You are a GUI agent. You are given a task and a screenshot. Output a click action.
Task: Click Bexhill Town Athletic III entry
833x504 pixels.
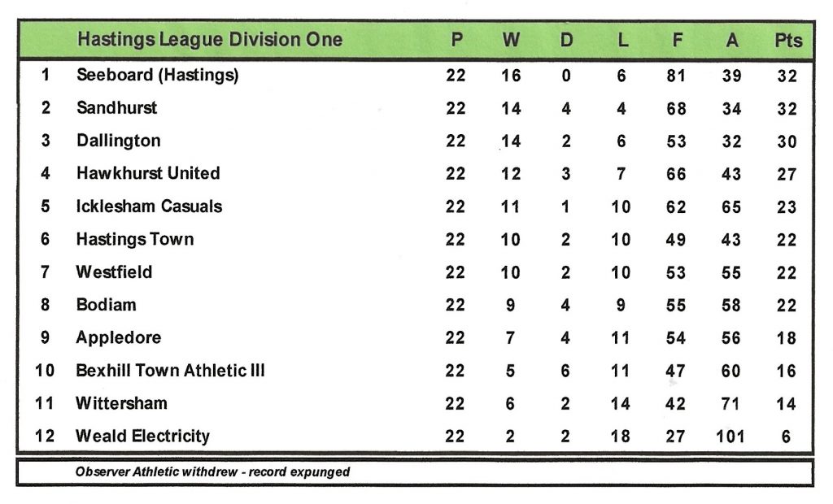tap(170, 371)
